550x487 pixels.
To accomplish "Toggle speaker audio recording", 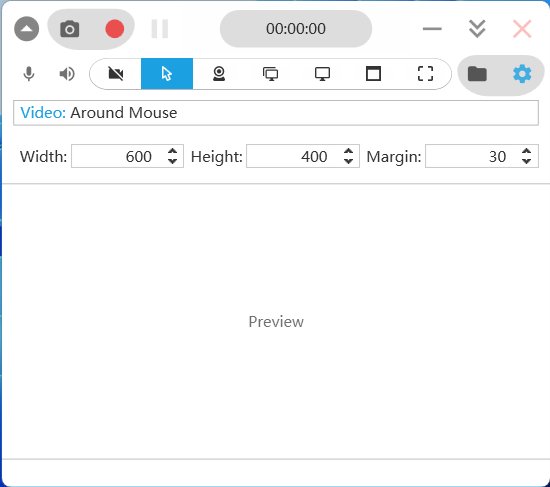I will pyautogui.click(x=67, y=74).
